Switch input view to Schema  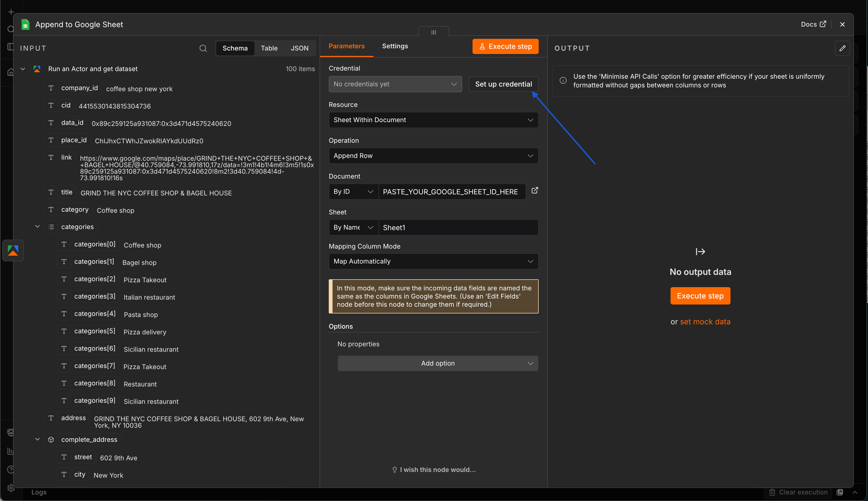point(235,48)
